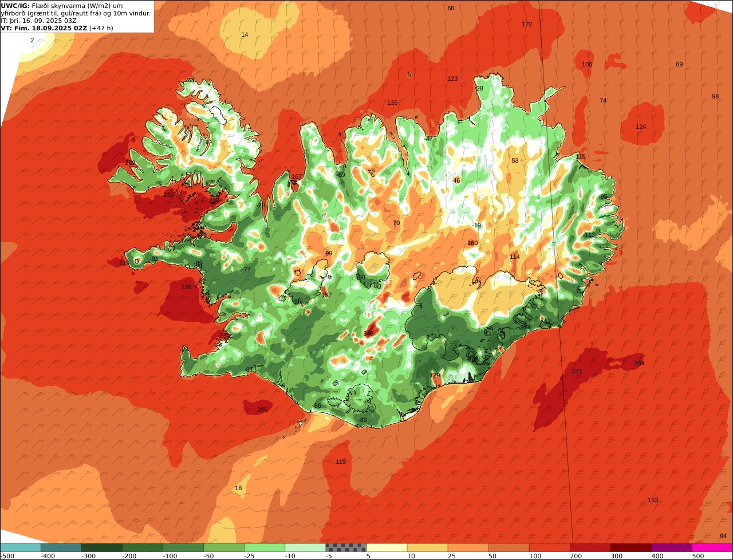Click the title line 'yfirborð (grænt til, gul/rautt frá) og 10m vindur.'
Viewport: 733px width, 560px height.
pyautogui.click(x=76, y=13)
